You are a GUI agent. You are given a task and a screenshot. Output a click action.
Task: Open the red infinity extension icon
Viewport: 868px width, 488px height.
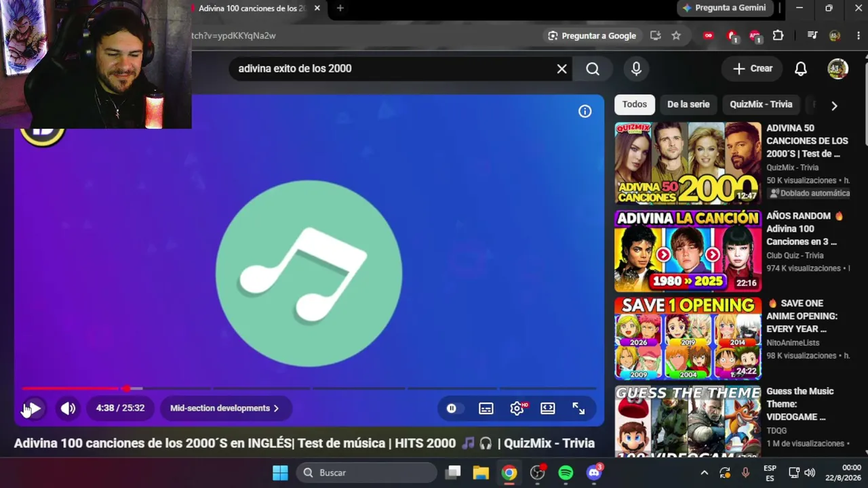coord(709,36)
